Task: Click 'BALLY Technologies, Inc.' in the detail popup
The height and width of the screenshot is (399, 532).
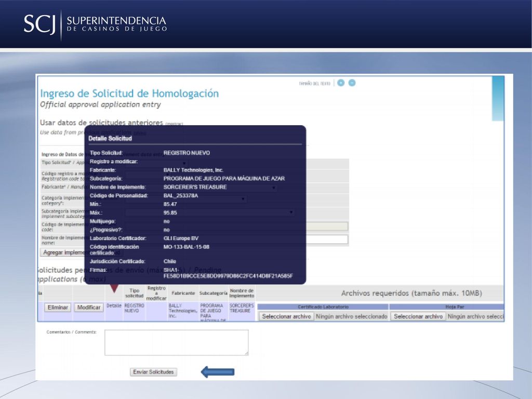Action: coord(193,170)
